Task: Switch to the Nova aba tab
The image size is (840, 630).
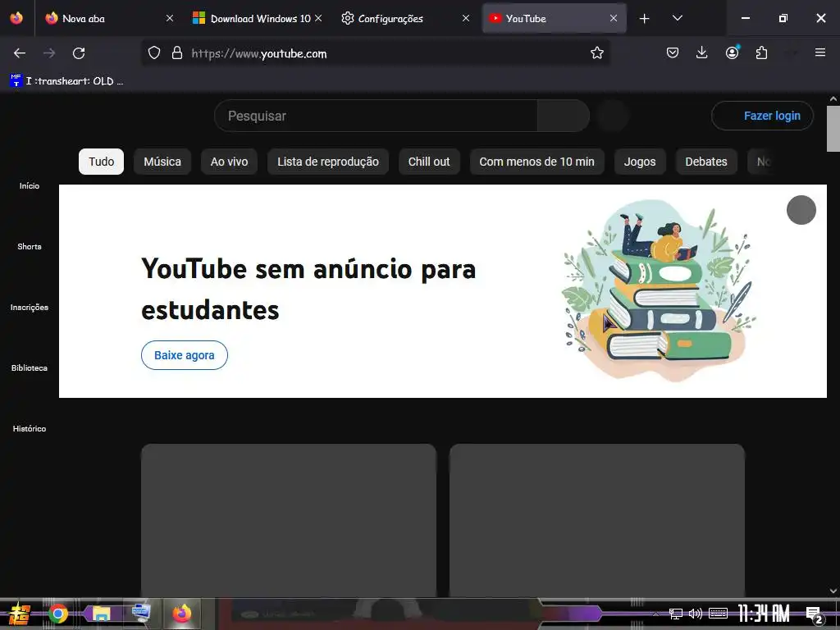Action: 107,19
